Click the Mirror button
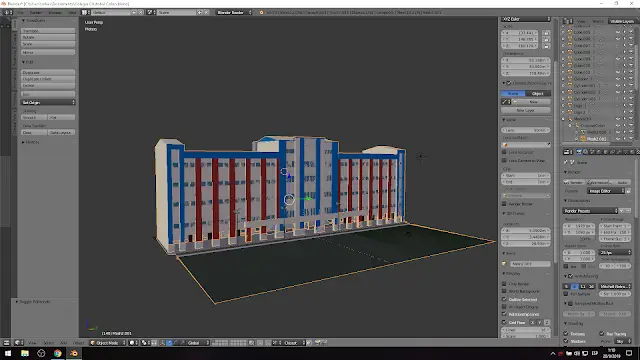Image resolution: width=640 pixels, height=360 pixels. click(48, 53)
